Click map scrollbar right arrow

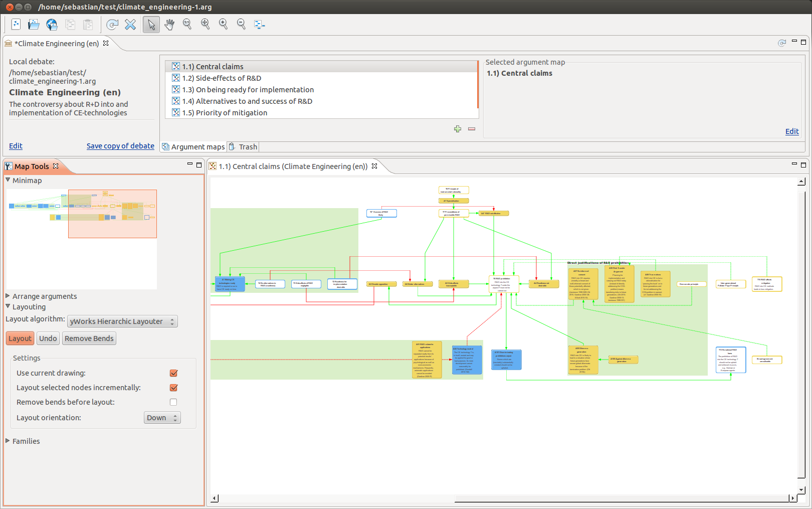[792, 498]
